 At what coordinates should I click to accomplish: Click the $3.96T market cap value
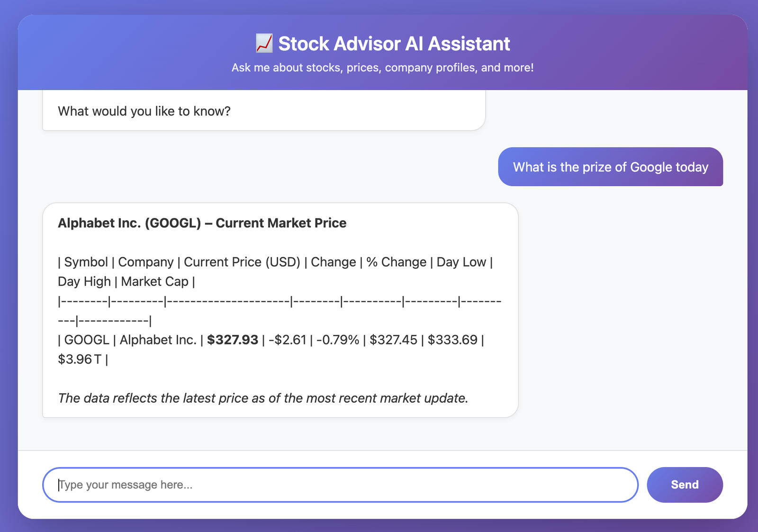click(80, 360)
